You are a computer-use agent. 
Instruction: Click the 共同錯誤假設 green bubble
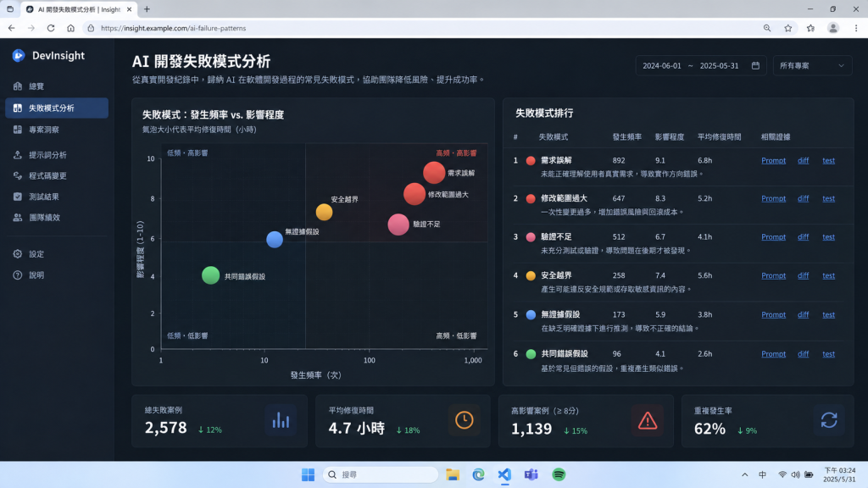coord(211,275)
